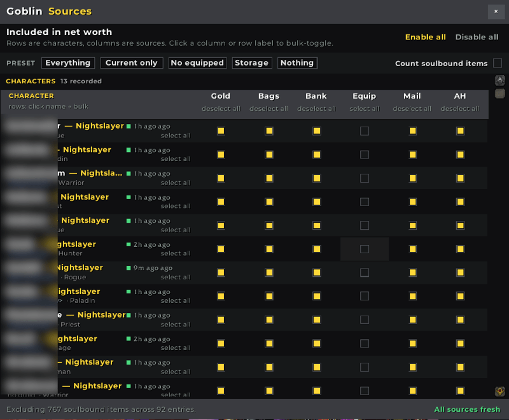Bulk-toggle the Gold column header

pos(220,96)
